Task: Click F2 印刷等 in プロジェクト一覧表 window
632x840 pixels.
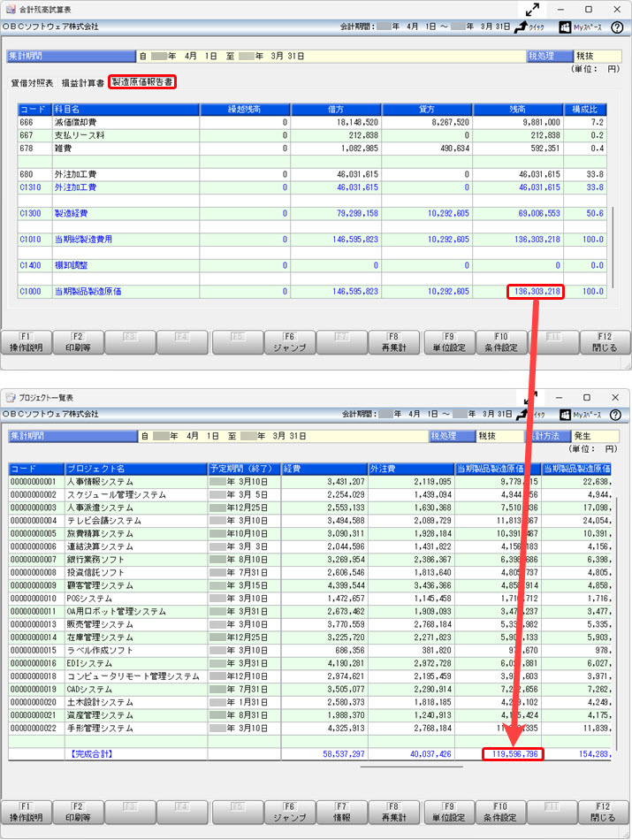Action: (x=78, y=812)
